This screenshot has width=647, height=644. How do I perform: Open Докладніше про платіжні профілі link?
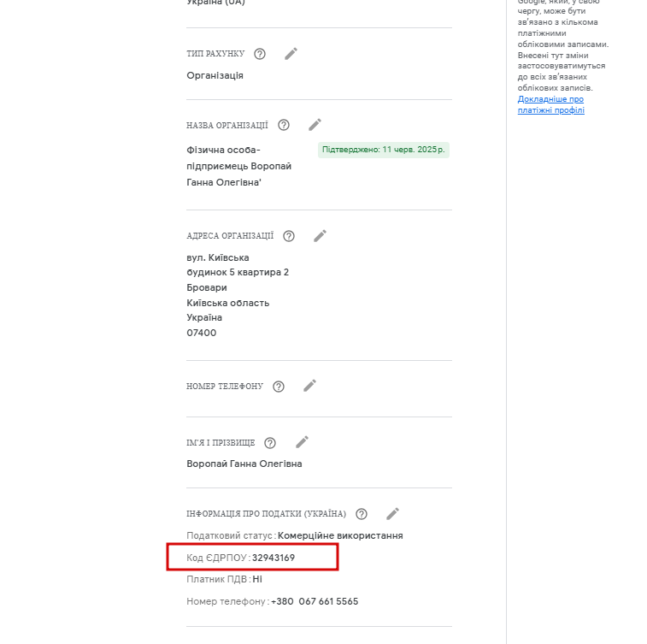coord(551,104)
